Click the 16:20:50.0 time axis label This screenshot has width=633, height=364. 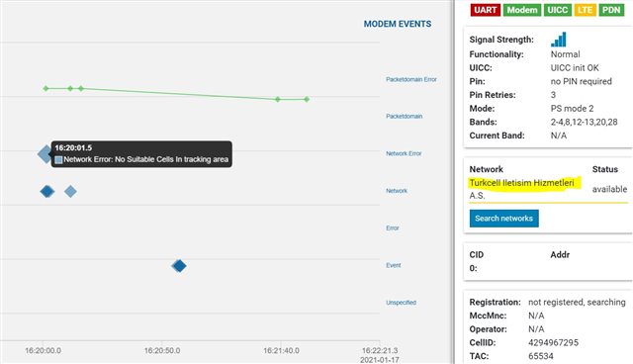click(x=162, y=350)
